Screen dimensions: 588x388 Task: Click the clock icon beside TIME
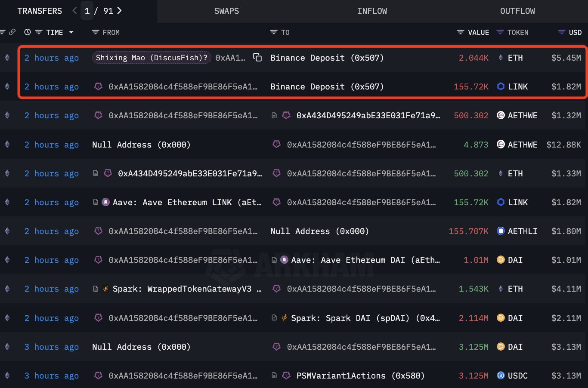tap(28, 32)
